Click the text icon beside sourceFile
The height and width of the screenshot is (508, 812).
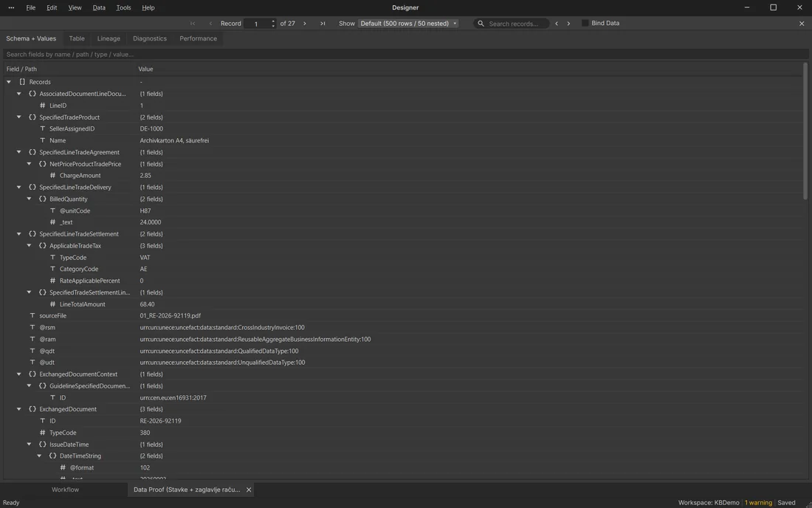(x=32, y=315)
